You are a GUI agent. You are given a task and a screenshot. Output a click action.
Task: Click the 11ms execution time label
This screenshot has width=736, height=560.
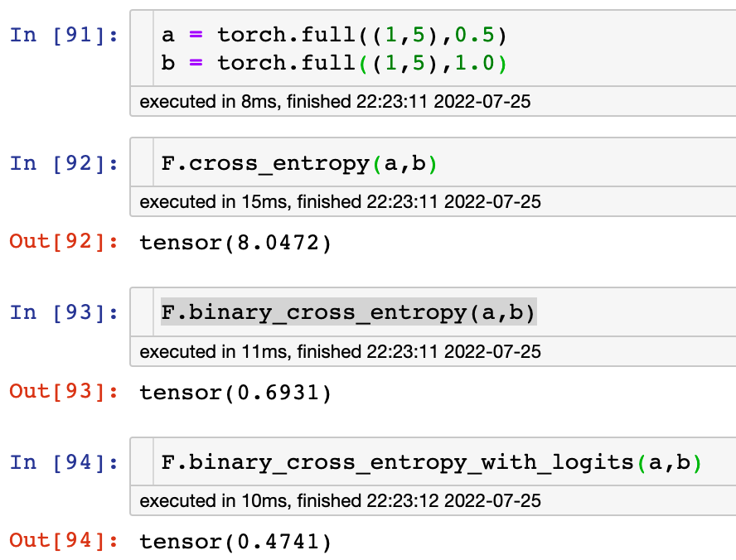[340, 351]
